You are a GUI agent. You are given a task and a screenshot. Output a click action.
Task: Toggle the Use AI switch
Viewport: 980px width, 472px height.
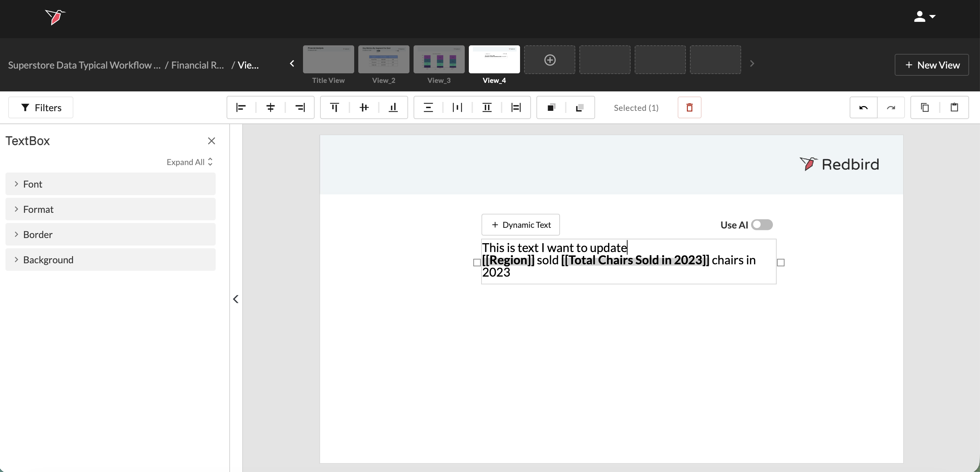[x=762, y=225]
